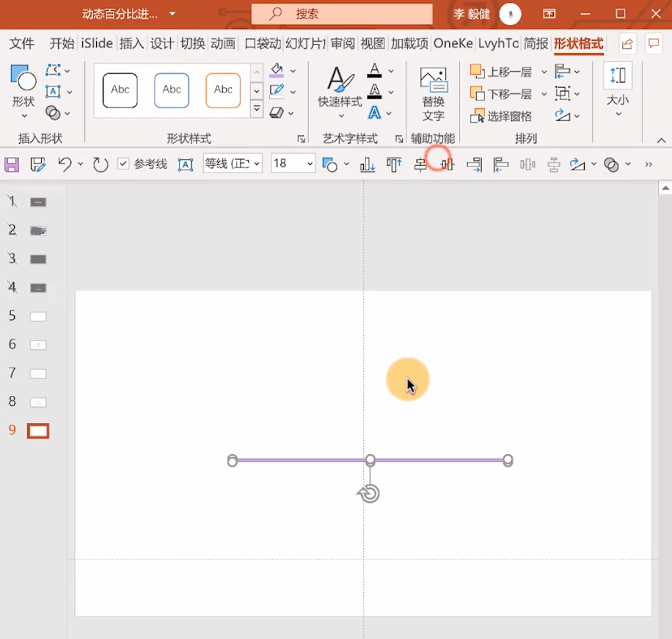The image size is (672, 639).
Task: Click the align bottom icon
Action: pyautogui.click(x=368, y=164)
